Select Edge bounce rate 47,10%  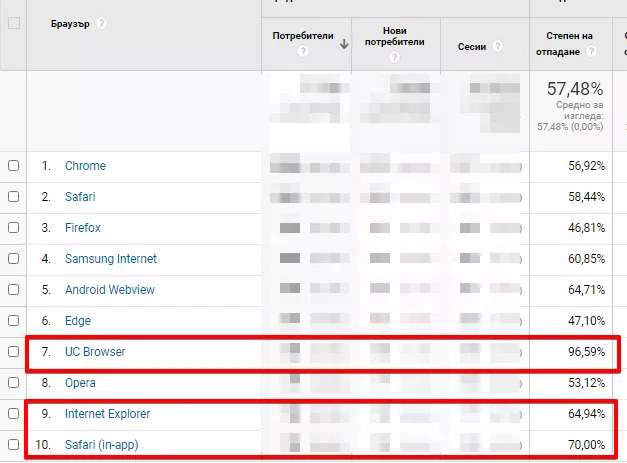point(586,321)
